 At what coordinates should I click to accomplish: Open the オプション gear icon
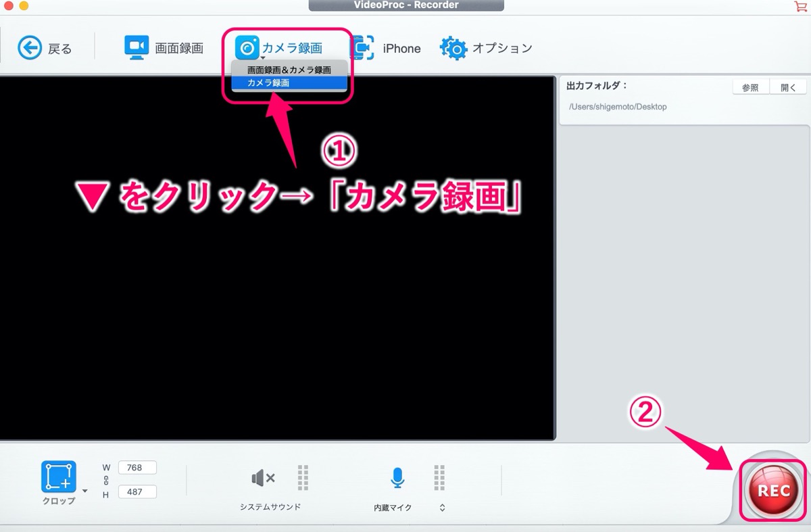(x=453, y=48)
